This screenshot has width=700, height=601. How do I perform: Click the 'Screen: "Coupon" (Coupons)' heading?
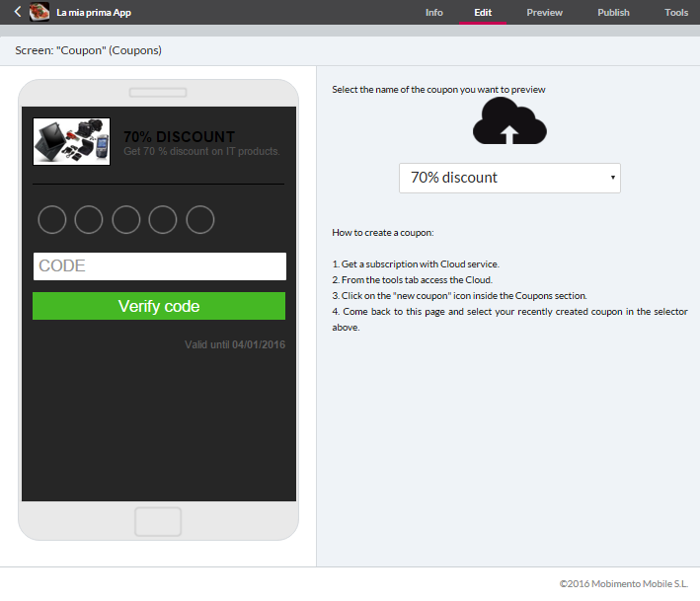(x=89, y=50)
